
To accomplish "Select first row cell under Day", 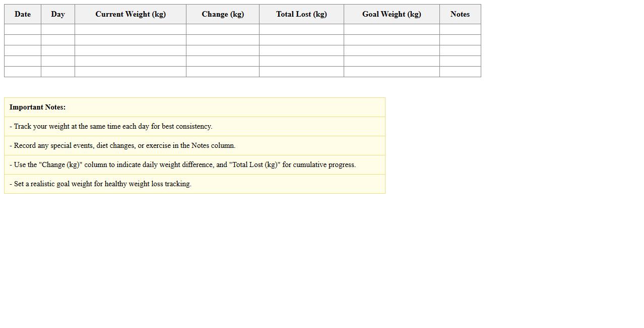I will [58, 29].
